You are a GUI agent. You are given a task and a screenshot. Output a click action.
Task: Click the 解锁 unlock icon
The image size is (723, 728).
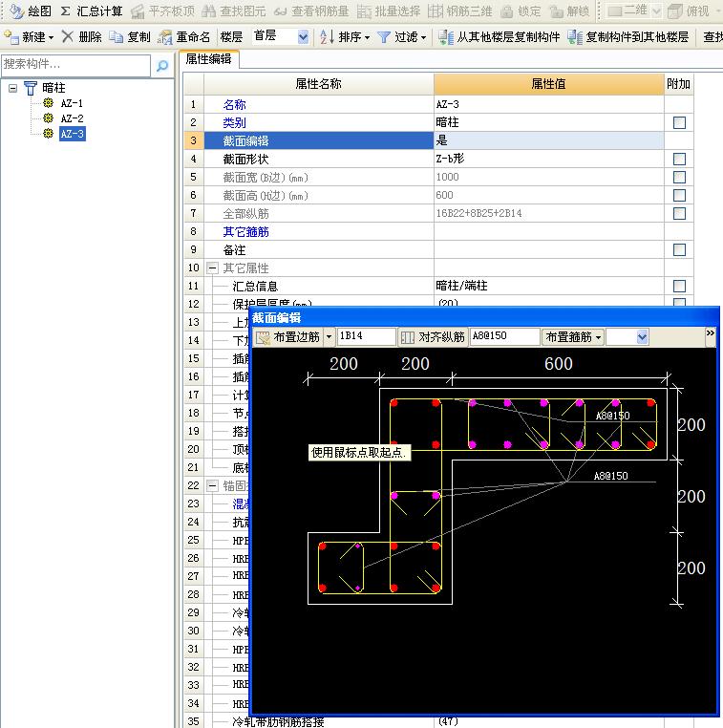pos(556,11)
